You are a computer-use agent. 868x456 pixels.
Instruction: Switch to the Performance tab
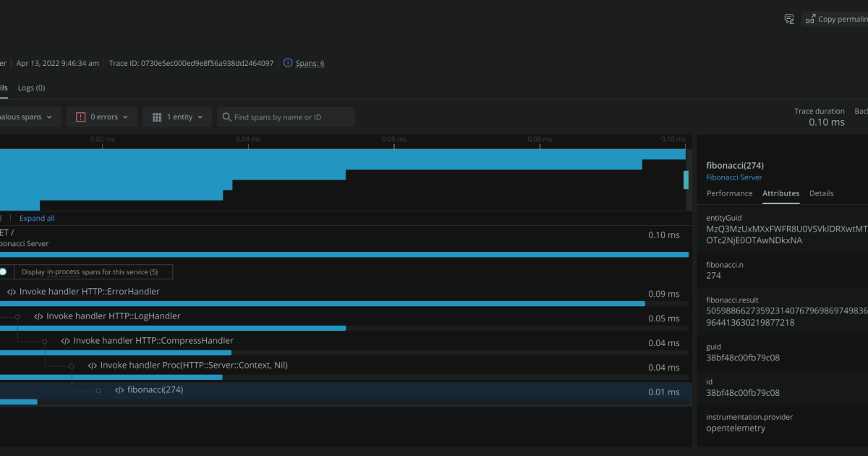[729, 193]
